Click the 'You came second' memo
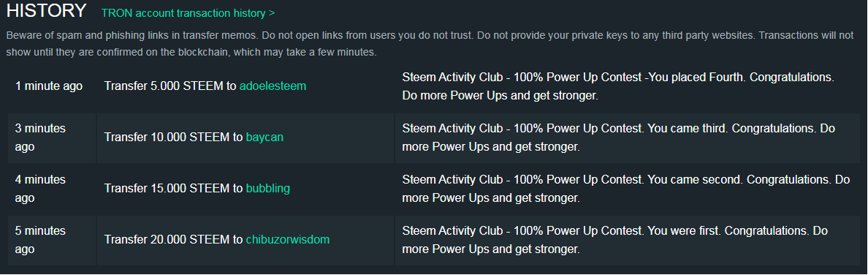The width and height of the screenshot is (868, 275). 625,189
